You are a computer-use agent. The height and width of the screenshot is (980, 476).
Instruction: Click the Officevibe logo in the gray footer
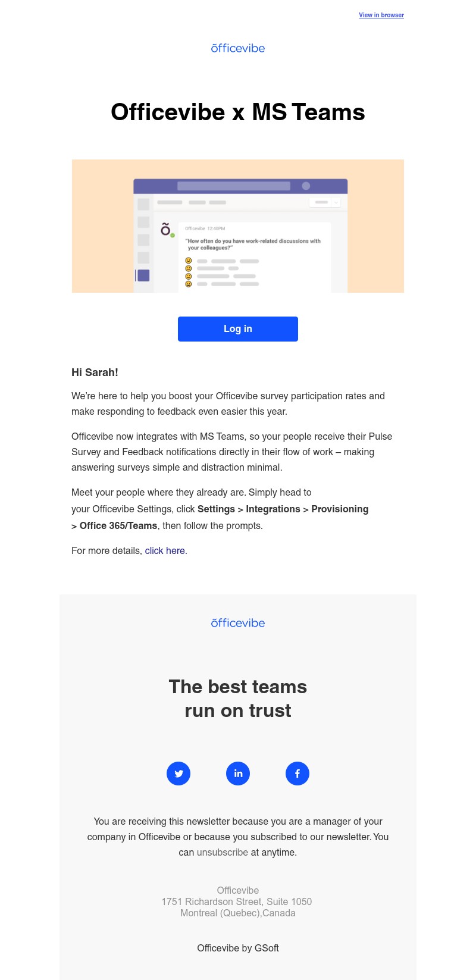click(x=238, y=623)
